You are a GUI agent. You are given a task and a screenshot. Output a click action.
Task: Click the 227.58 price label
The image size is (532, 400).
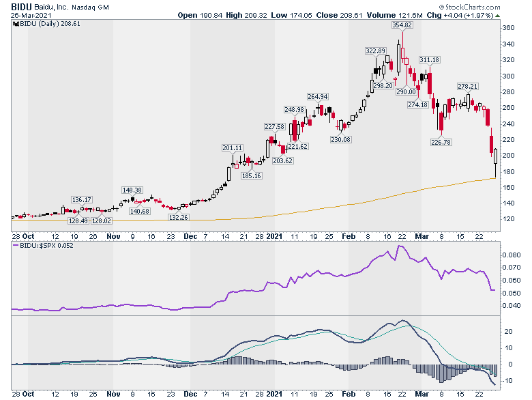[274, 127]
